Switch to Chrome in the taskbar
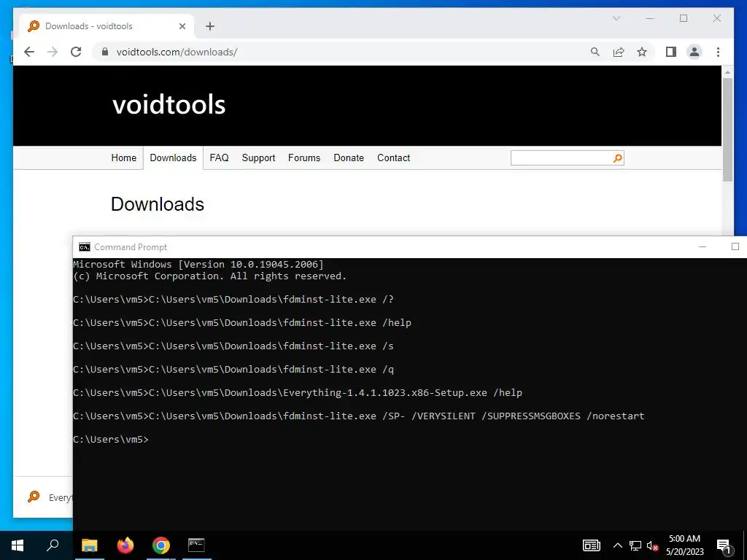This screenshot has width=747, height=560. pyautogui.click(x=161, y=545)
